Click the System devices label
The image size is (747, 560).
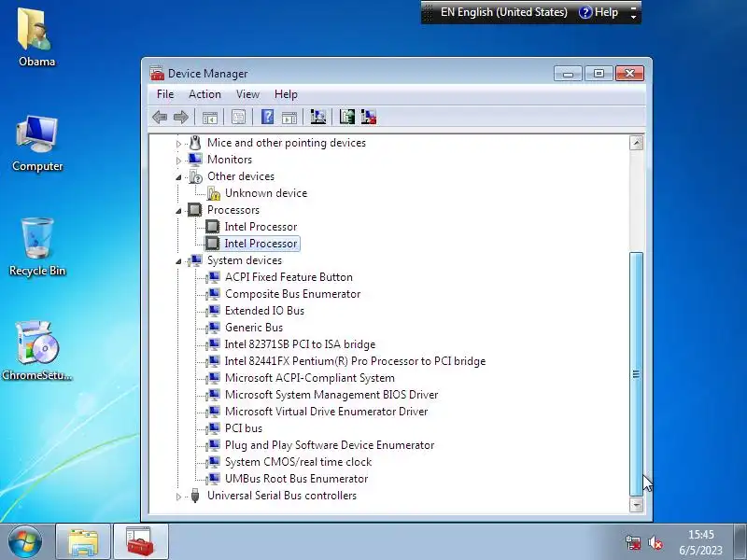(x=245, y=260)
